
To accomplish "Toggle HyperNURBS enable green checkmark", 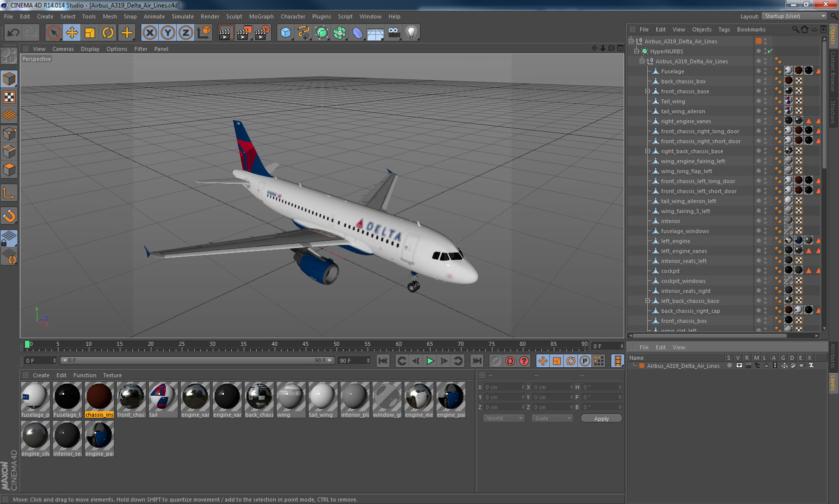I will pyautogui.click(x=770, y=51).
